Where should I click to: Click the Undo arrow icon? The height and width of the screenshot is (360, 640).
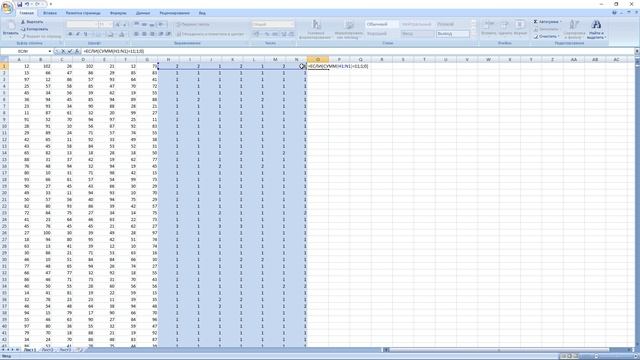point(27,4)
